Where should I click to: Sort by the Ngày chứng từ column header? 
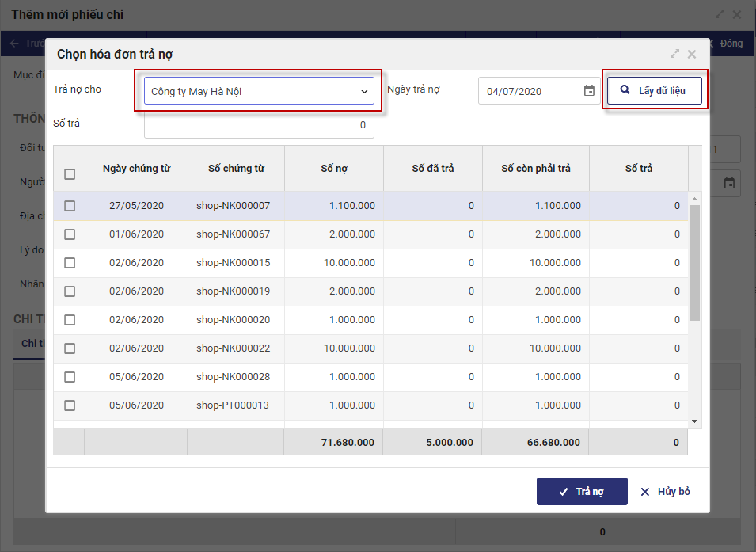(x=136, y=168)
